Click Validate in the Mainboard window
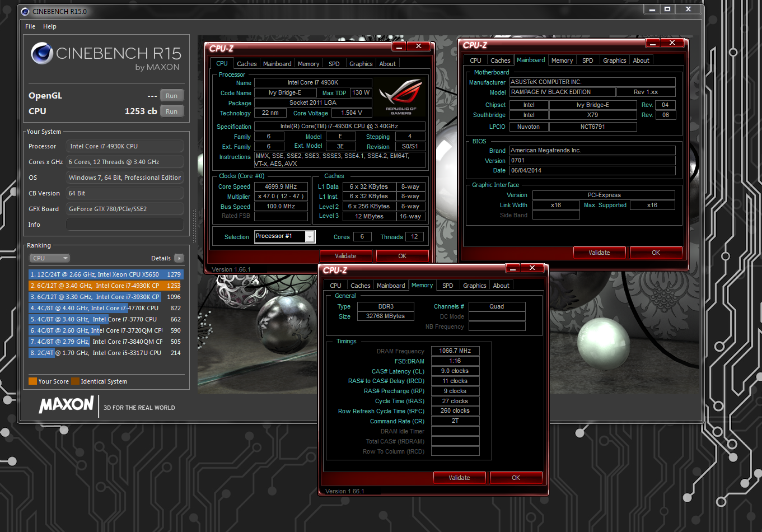The image size is (762, 532). [x=599, y=253]
